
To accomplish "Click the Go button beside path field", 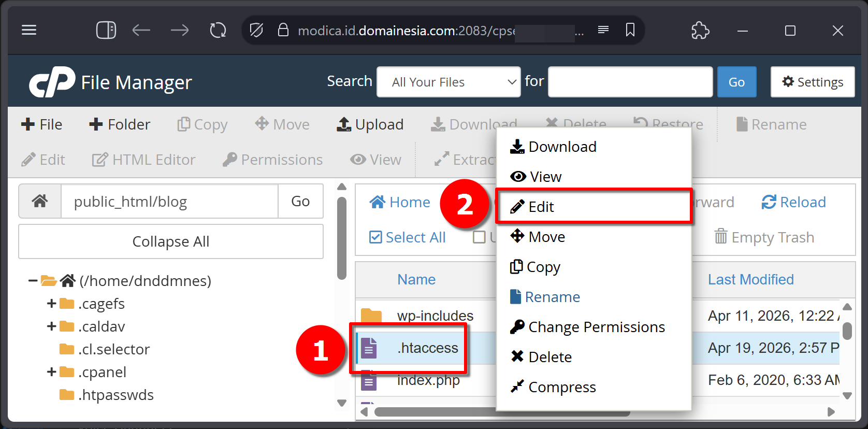I will click(x=300, y=201).
